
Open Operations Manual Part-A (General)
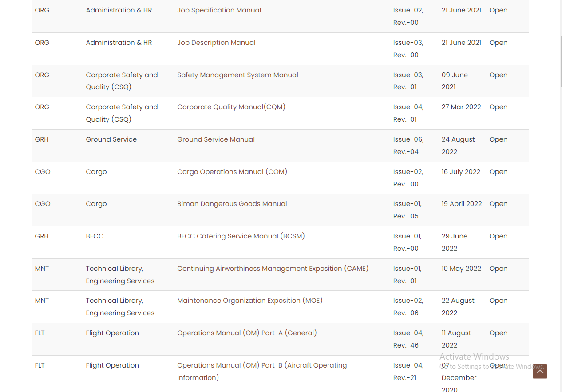click(x=247, y=333)
